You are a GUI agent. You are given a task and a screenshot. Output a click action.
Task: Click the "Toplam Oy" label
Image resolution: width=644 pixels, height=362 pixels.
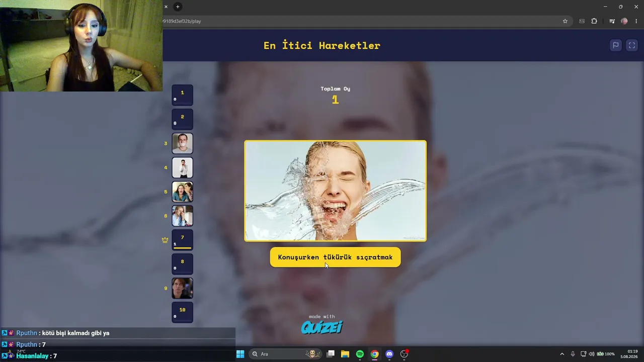336,88
